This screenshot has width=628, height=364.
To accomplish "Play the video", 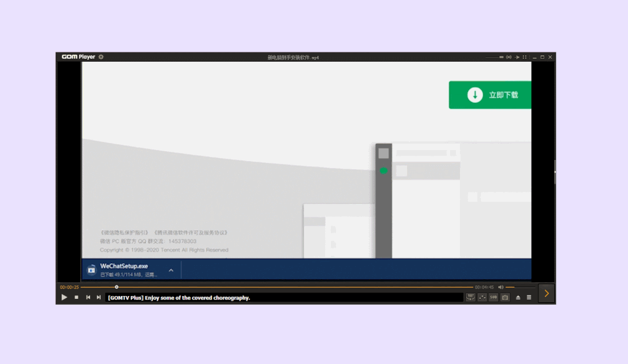I will [x=64, y=298].
